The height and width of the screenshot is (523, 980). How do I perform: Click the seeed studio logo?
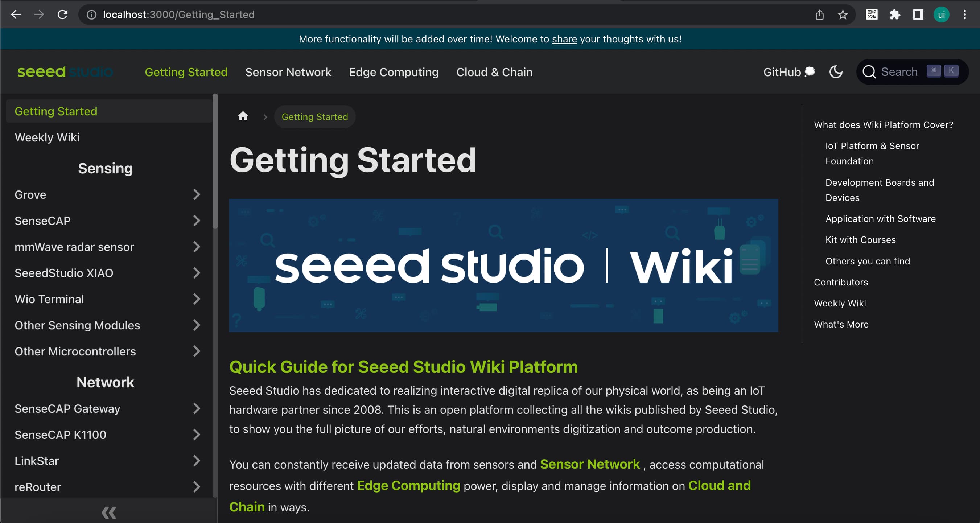click(65, 71)
